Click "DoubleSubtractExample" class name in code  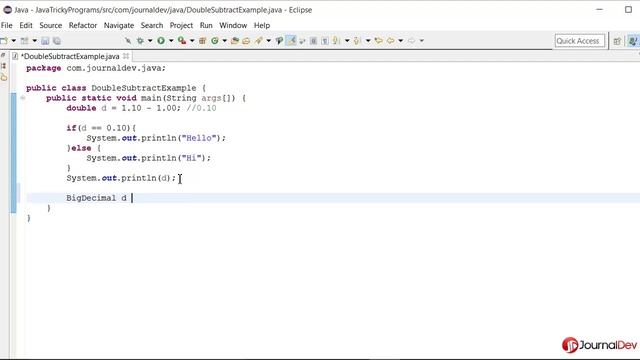pos(144,88)
